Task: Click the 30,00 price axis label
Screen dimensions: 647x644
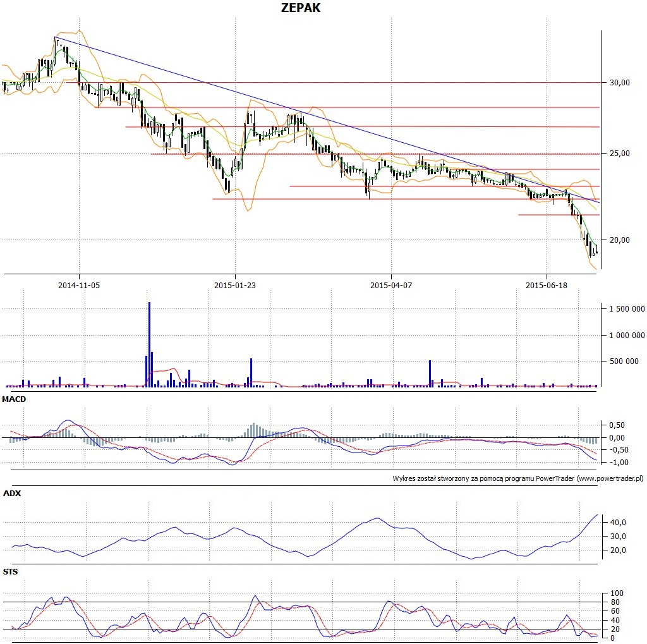Action: coord(620,83)
